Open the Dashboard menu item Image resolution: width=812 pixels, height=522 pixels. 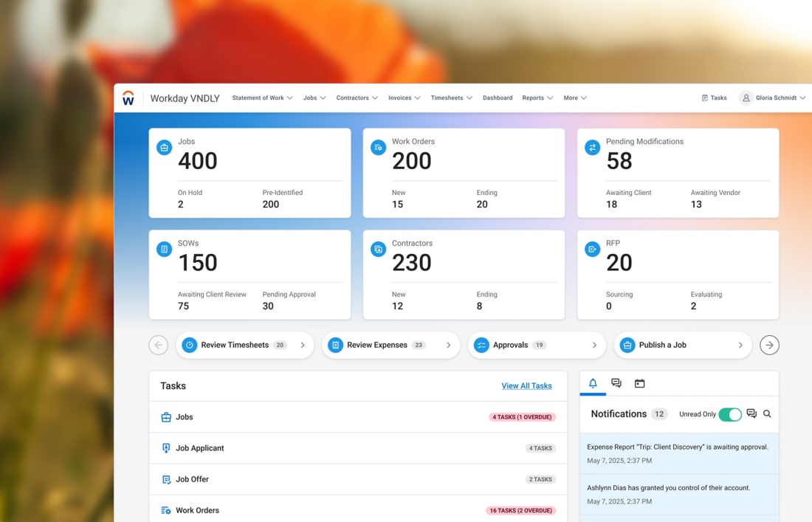(x=498, y=98)
